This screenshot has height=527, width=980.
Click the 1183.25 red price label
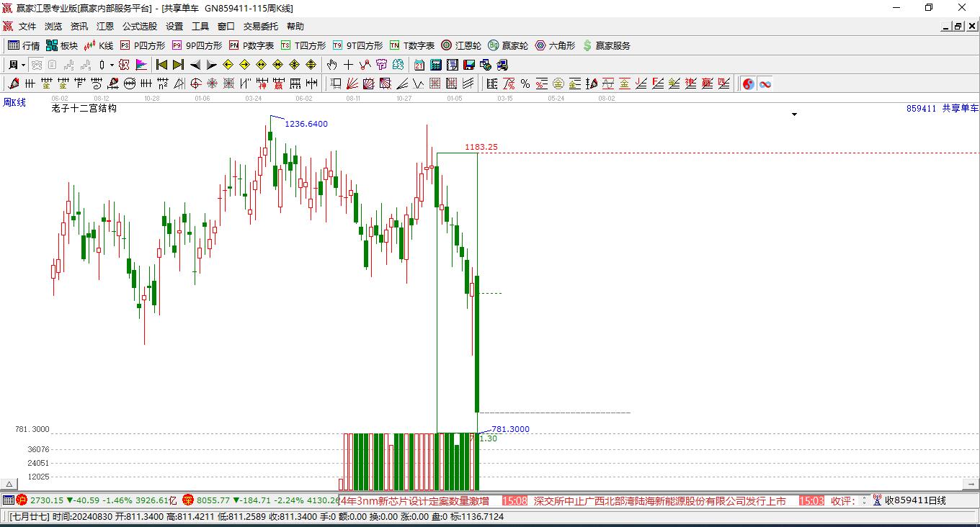(x=481, y=147)
